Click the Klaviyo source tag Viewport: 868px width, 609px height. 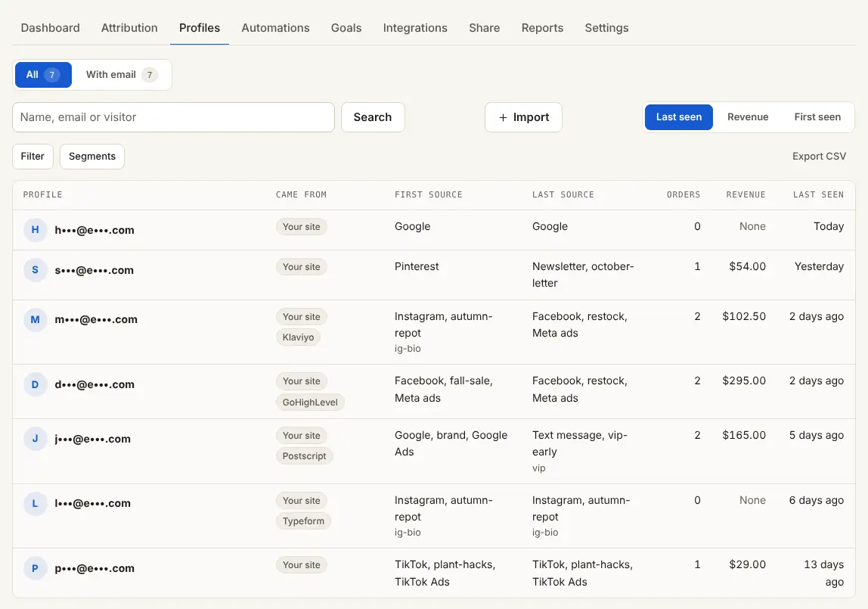point(298,337)
